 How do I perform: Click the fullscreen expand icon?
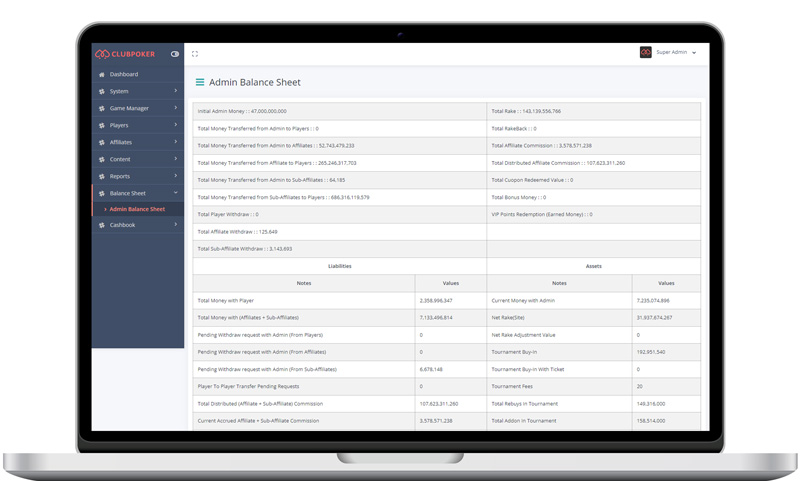(x=194, y=54)
